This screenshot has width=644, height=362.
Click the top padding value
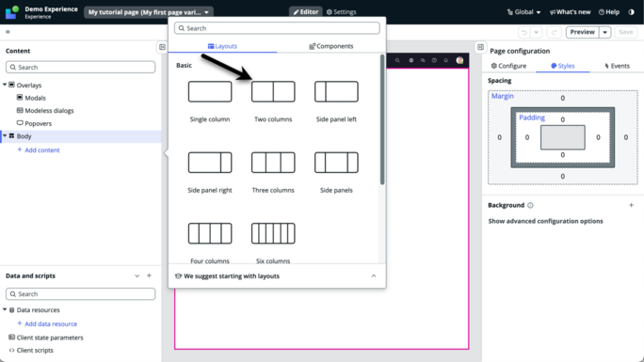point(563,119)
